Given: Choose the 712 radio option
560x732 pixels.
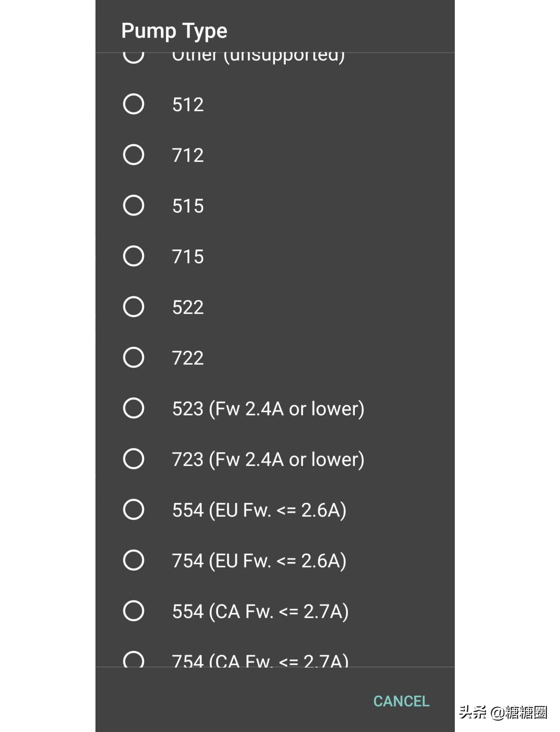Looking at the screenshot, I should click(134, 155).
